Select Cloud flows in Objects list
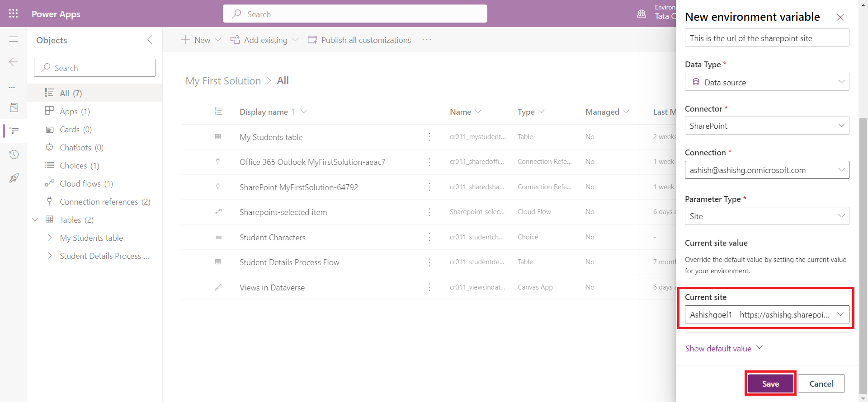 (x=80, y=183)
